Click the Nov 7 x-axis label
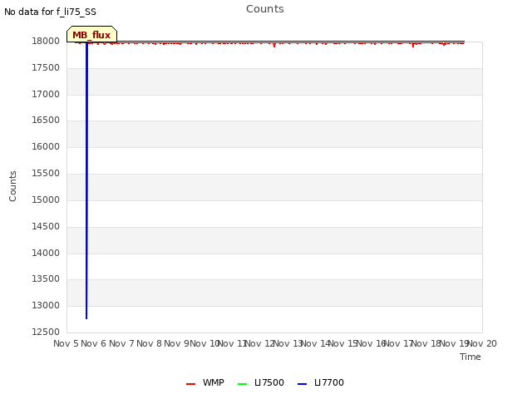 tap(121, 343)
